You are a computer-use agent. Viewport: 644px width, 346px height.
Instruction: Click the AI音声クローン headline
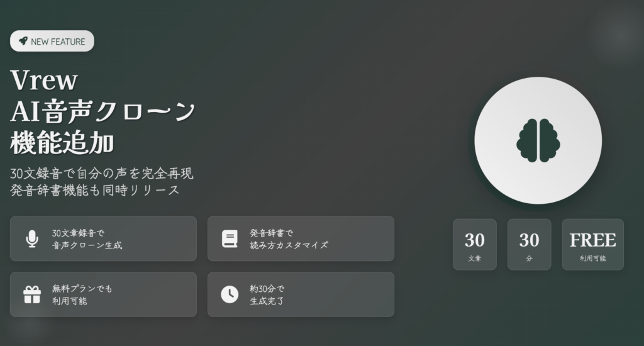point(103,112)
